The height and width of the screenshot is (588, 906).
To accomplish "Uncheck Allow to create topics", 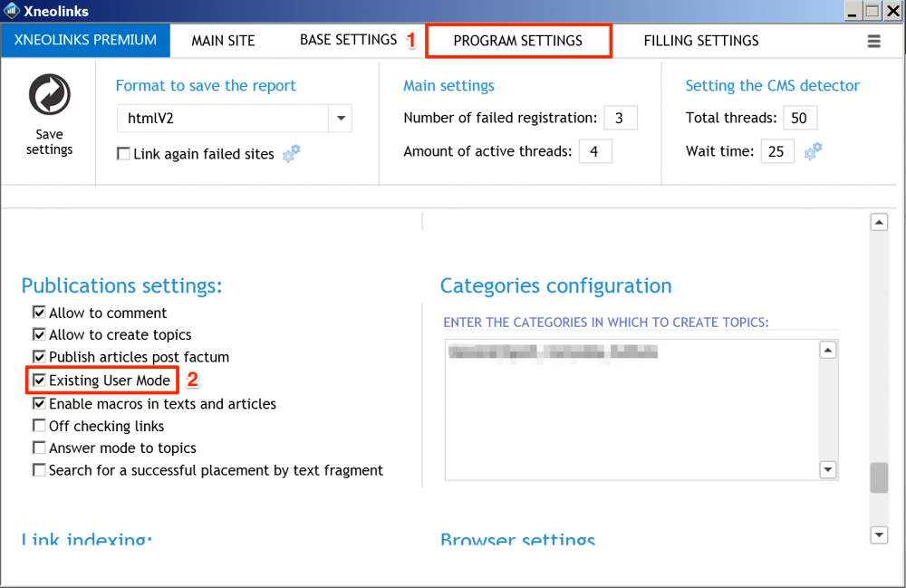I will (39, 334).
